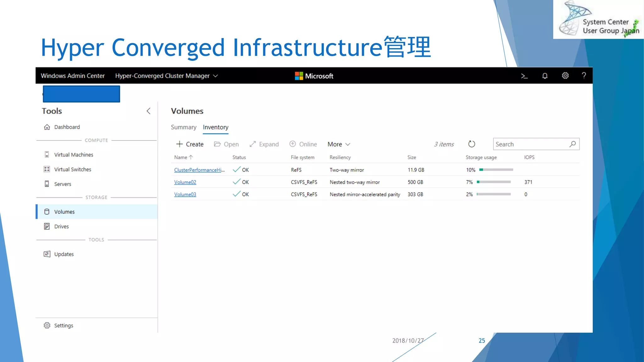Click the Online button label
Screen dimensions: 644x362
(x=308, y=144)
